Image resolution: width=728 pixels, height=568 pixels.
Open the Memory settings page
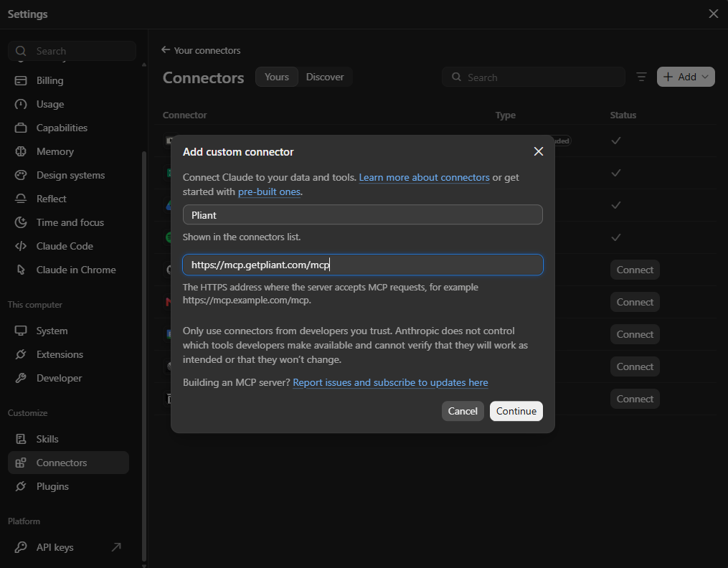(55, 152)
